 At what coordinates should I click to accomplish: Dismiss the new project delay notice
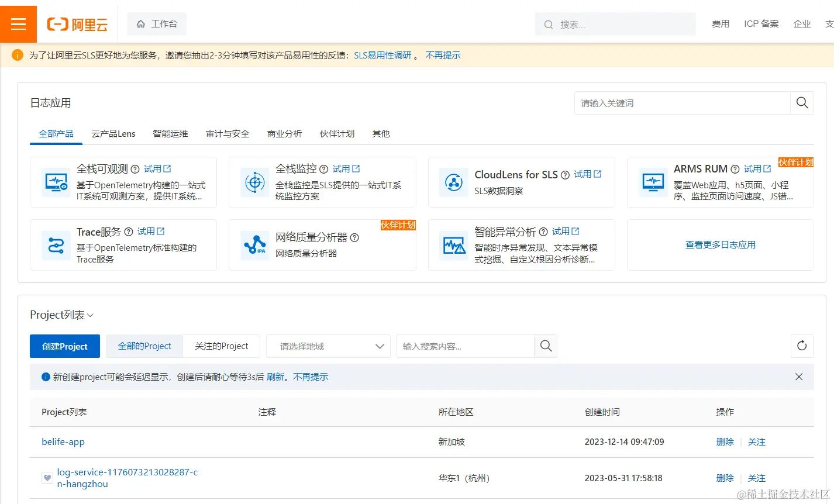pyautogui.click(x=798, y=377)
